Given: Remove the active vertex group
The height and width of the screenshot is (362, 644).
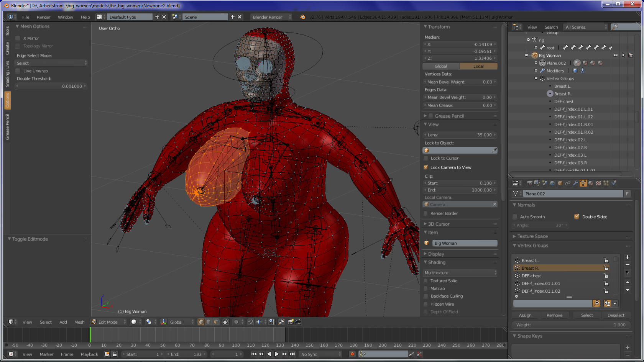Looking at the screenshot, I should (x=627, y=265).
